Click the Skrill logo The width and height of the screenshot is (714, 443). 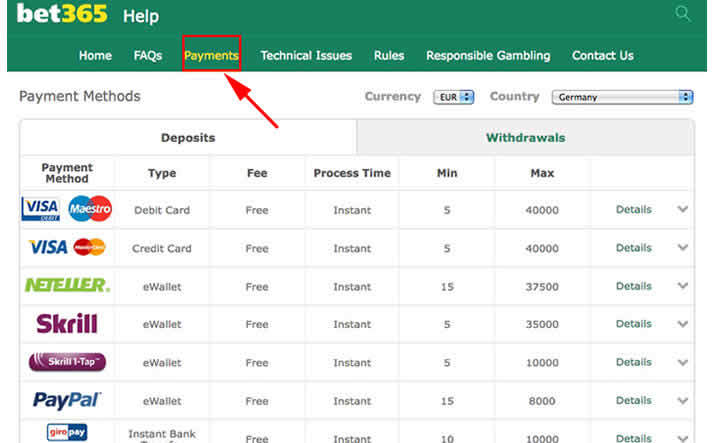click(x=67, y=324)
